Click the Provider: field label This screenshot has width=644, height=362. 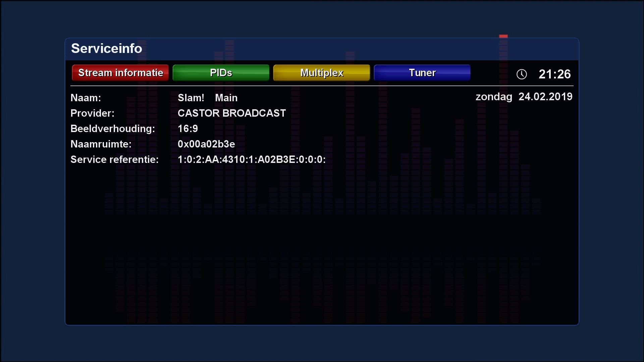click(92, 113)
